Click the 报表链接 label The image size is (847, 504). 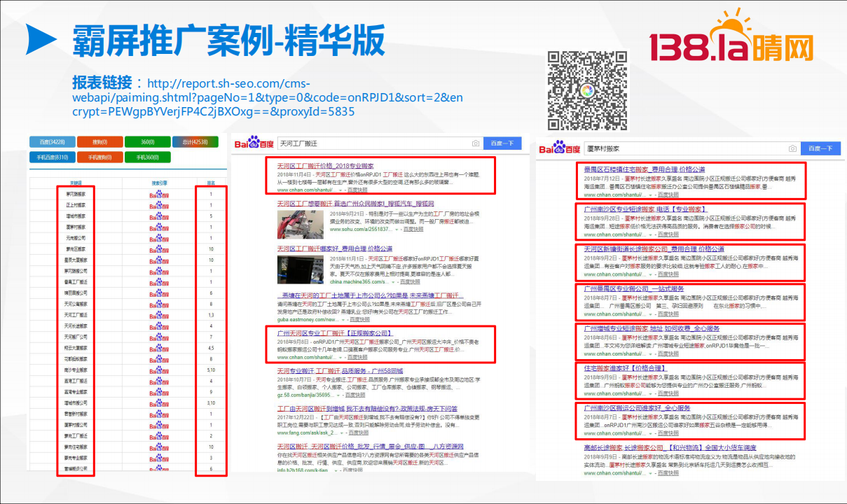103,81
